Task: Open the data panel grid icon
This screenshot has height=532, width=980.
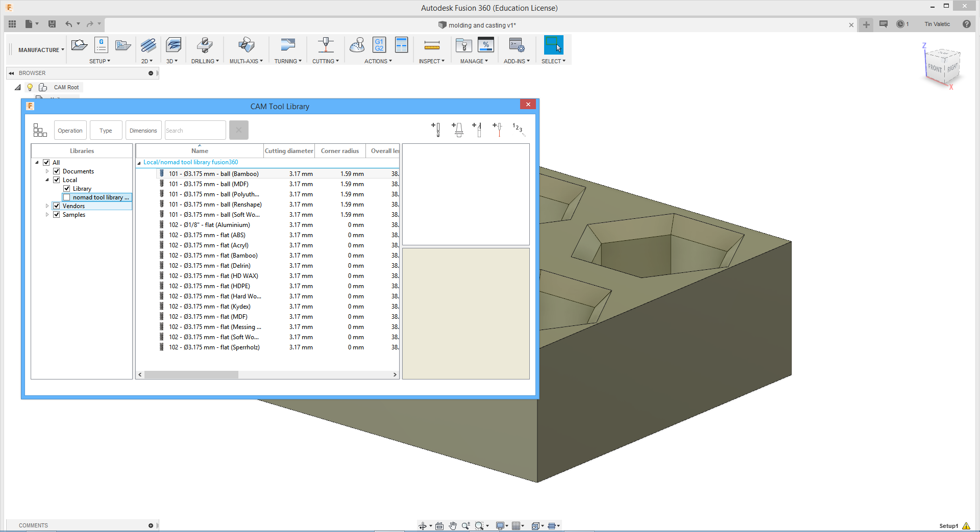Action: tap(12, 24)
